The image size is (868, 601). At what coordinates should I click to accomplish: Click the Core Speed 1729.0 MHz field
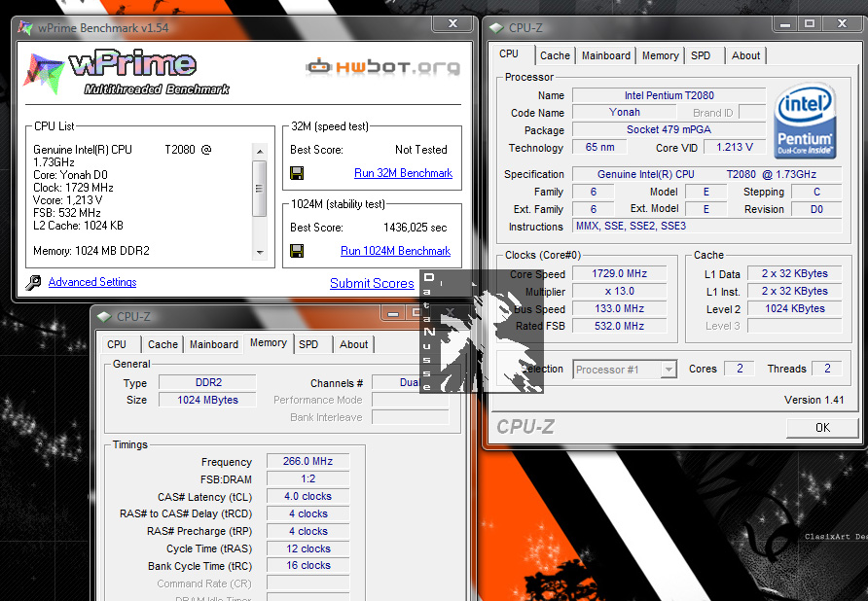pos(619,273)
